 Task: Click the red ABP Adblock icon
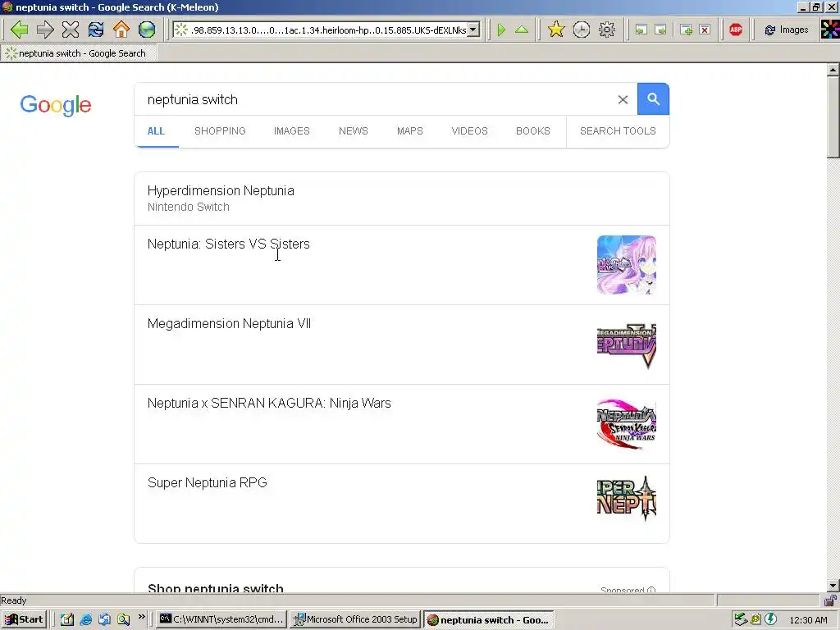point(736,30)
